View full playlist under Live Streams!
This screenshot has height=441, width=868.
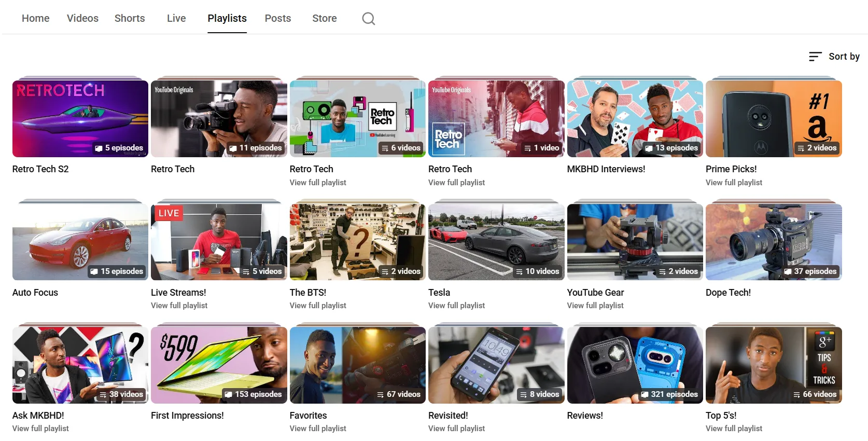[179, 306]
